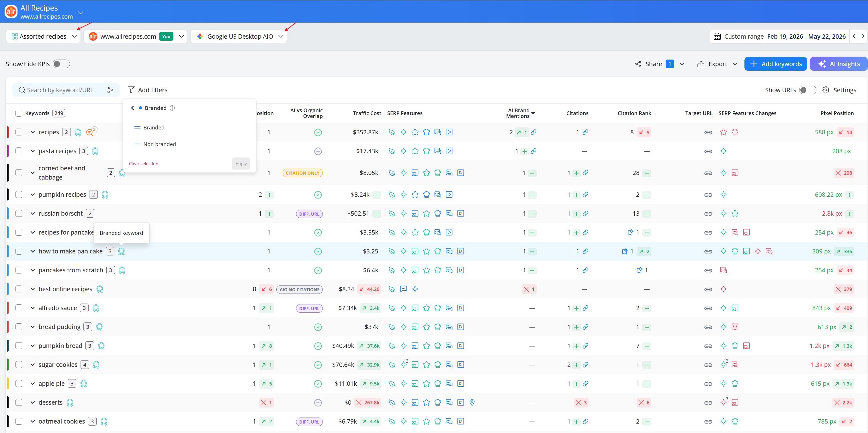Image resolution: width=868 pixels, height=433 pixels.
Task: Click the Add filters funnel icon
Action: [131, 90]
